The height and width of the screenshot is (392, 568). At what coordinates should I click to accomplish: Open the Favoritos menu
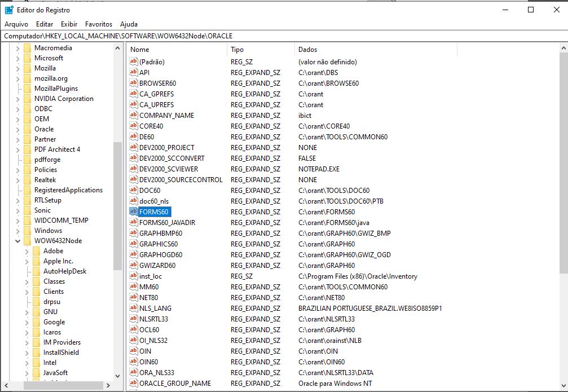coord(99,24)
